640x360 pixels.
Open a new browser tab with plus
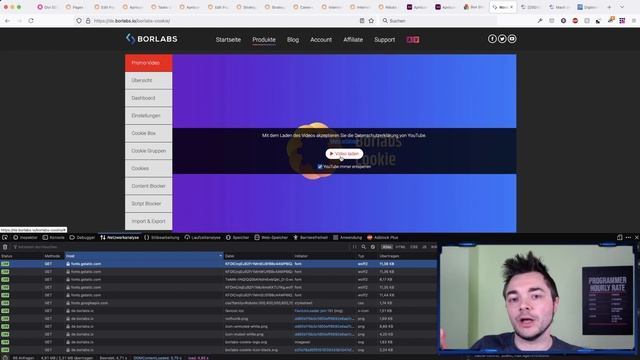pyautogui.click(x=609, y=7)
